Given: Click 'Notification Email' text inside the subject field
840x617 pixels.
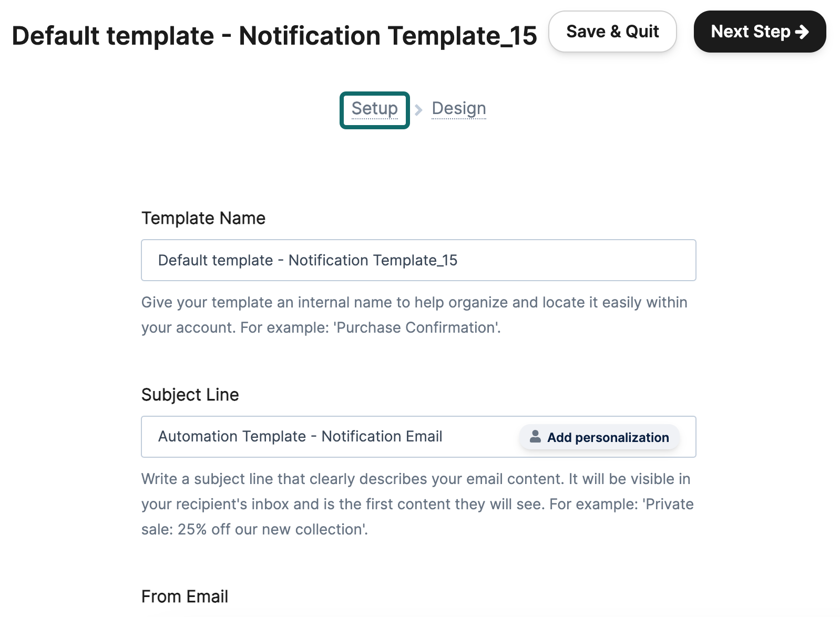Looking at the screenshot, I should (382, 436).
